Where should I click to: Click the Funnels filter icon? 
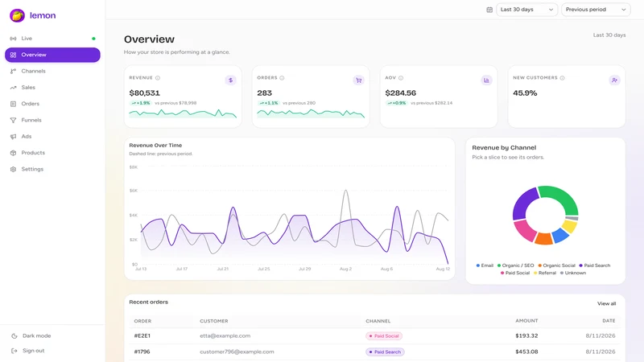[13, 120]
